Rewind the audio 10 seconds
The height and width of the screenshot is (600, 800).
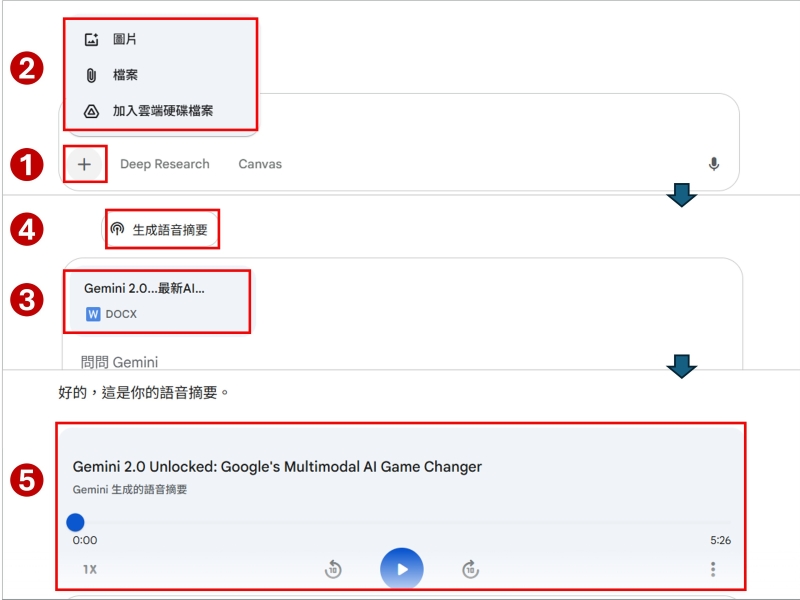click(333, 569)
